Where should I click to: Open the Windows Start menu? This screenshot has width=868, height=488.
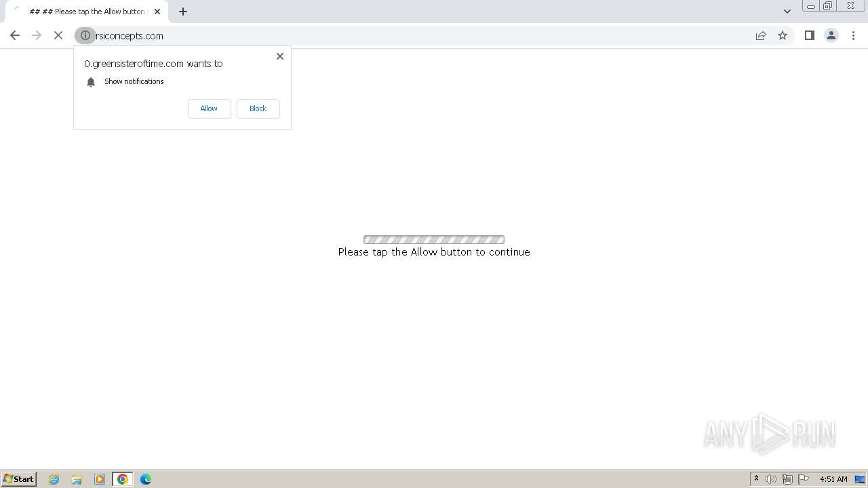[19, 479]
